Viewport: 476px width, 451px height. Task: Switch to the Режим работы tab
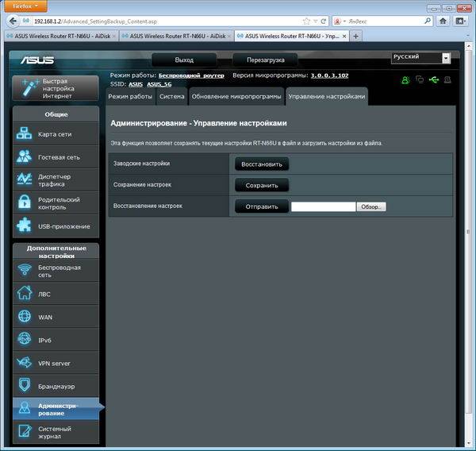point(130,96)
